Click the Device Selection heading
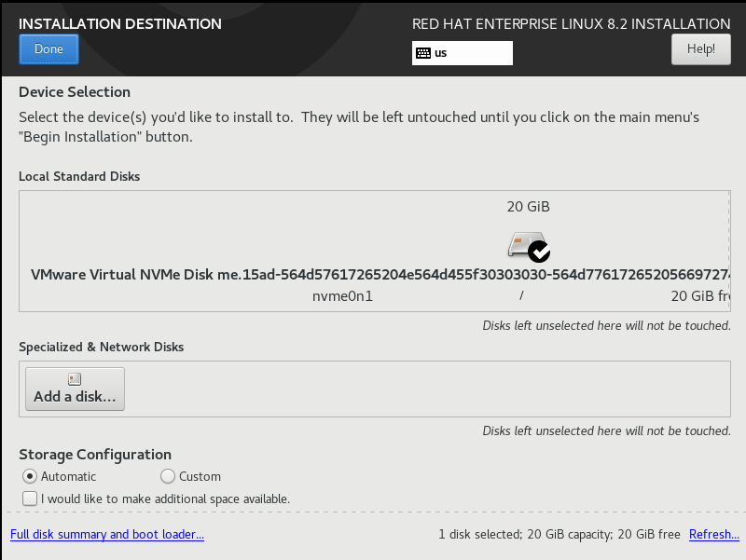 (x=75, y=91)
